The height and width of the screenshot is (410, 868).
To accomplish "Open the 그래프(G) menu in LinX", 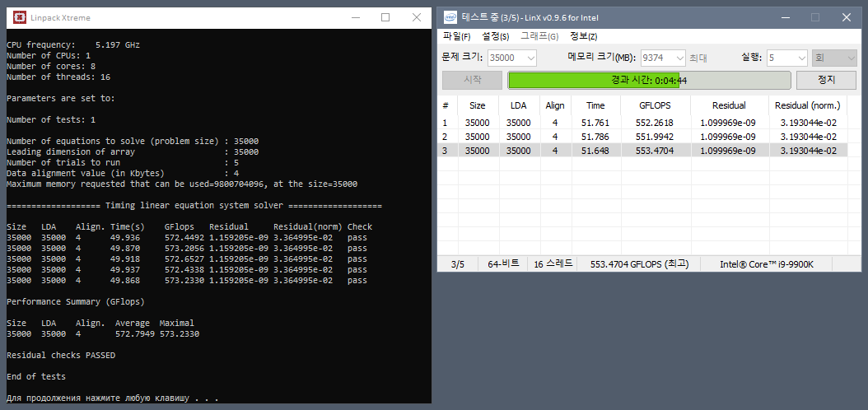I will [x=539, y=36].
